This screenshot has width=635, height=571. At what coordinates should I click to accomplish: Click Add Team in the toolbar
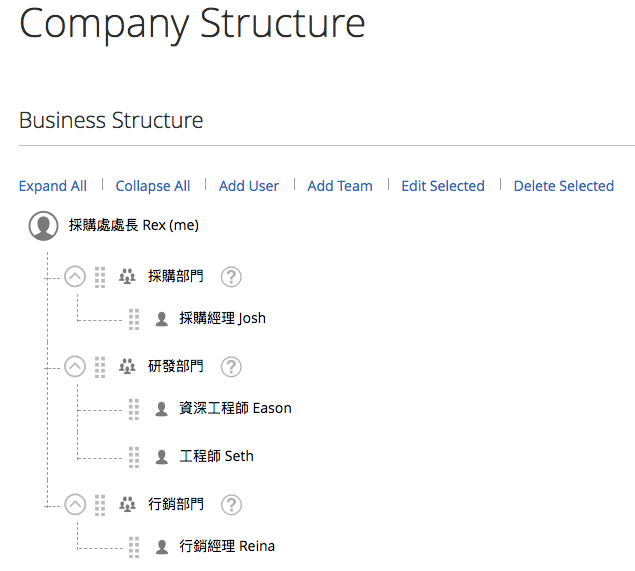tap(340, 186)
